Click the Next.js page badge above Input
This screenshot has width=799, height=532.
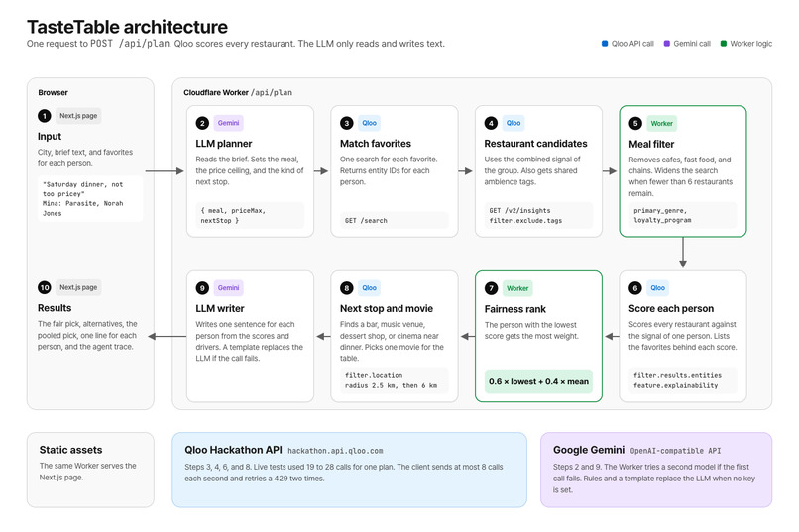click(78, 116)
